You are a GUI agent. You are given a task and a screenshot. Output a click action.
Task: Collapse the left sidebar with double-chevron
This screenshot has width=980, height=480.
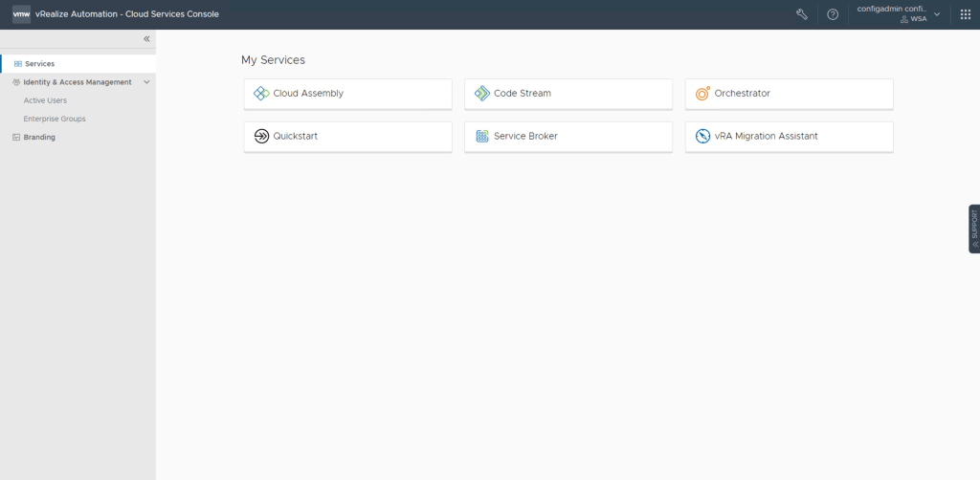click(x=146, y=39)
